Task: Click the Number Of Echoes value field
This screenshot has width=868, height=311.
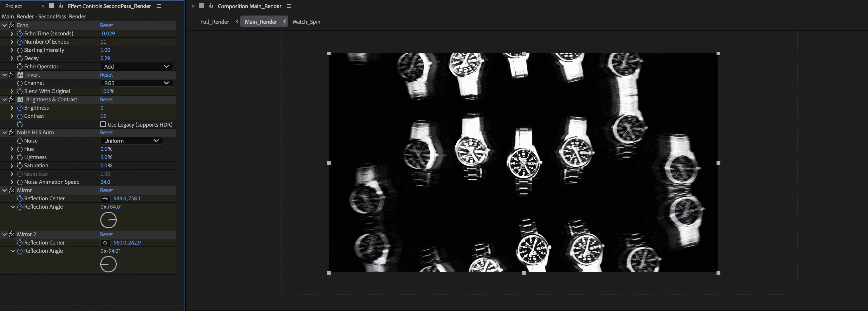Action: pos(103,42)
